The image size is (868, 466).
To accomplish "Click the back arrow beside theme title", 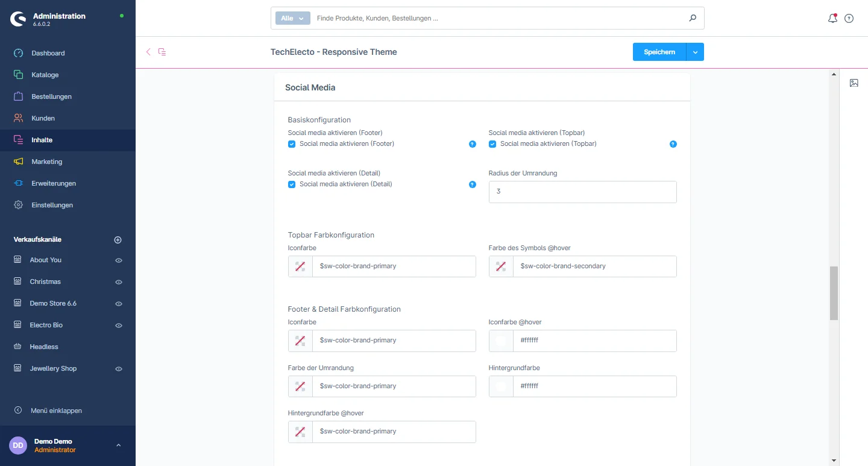I will [x=148, y=52].
